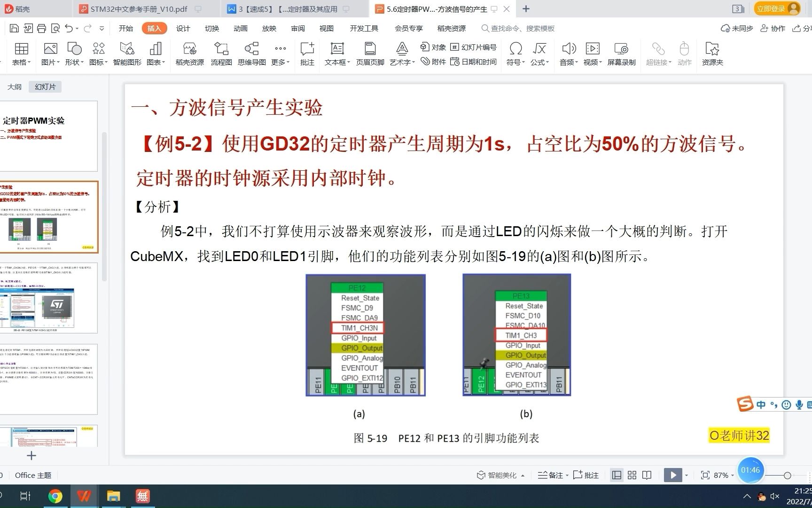The image size is (812, 508).
Task: Select the second slide thumbnail on left
Action: tap(50, 216)
